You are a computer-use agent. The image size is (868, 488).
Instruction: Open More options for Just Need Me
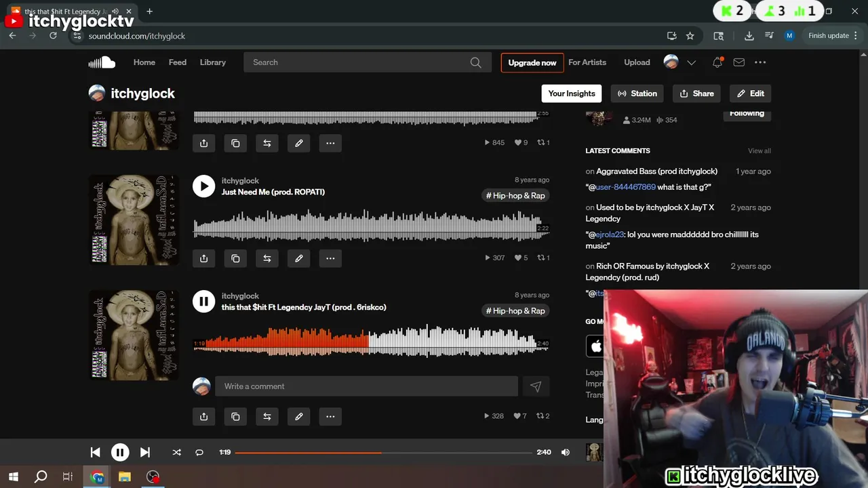click(x=330, y=258)
